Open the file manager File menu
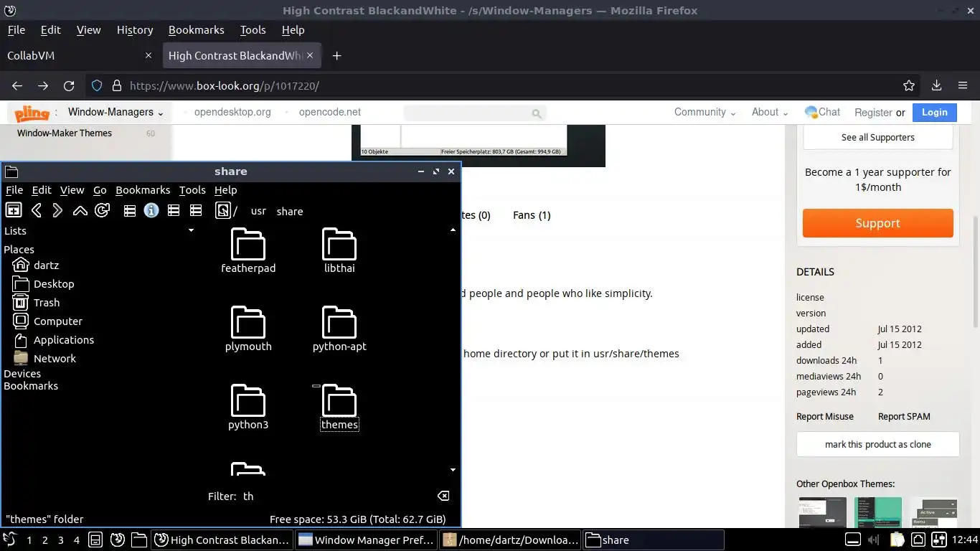Image resolution: width=980 pixels, height=551 pixels. [14, 190]
